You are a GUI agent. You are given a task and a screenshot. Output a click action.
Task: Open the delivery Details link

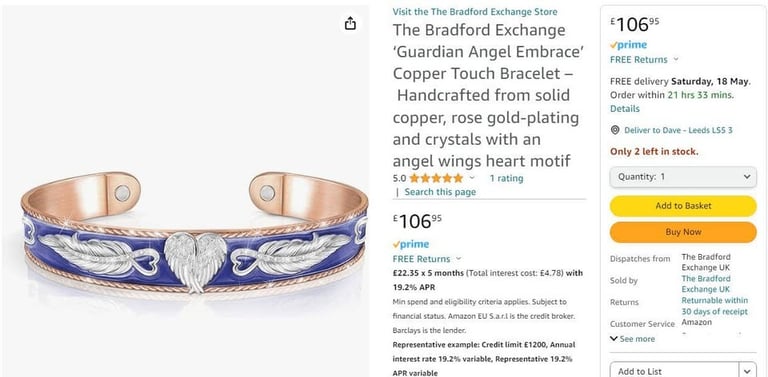624,109
